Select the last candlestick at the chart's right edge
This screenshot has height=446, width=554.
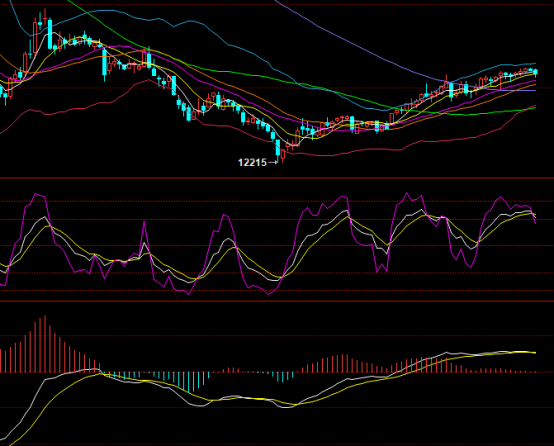[x=536, y=72]
